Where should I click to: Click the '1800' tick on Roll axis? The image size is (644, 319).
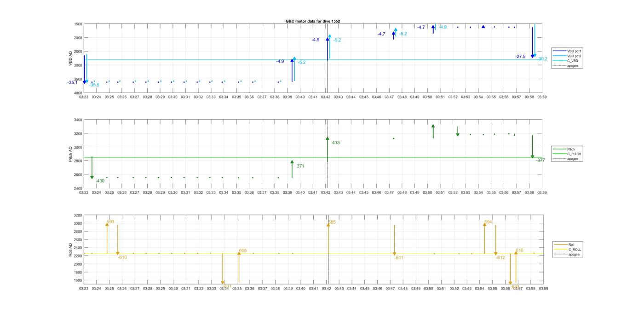coord(79,272)
